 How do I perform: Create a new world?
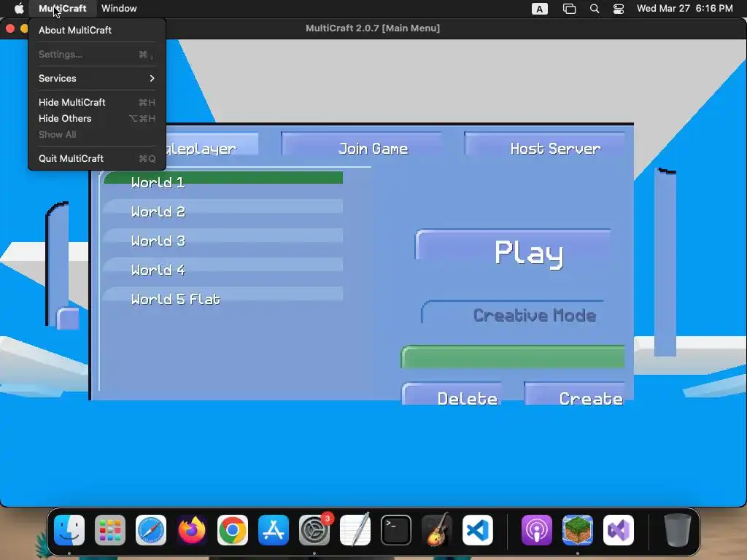pyautogui.click(x=575, y=394)
